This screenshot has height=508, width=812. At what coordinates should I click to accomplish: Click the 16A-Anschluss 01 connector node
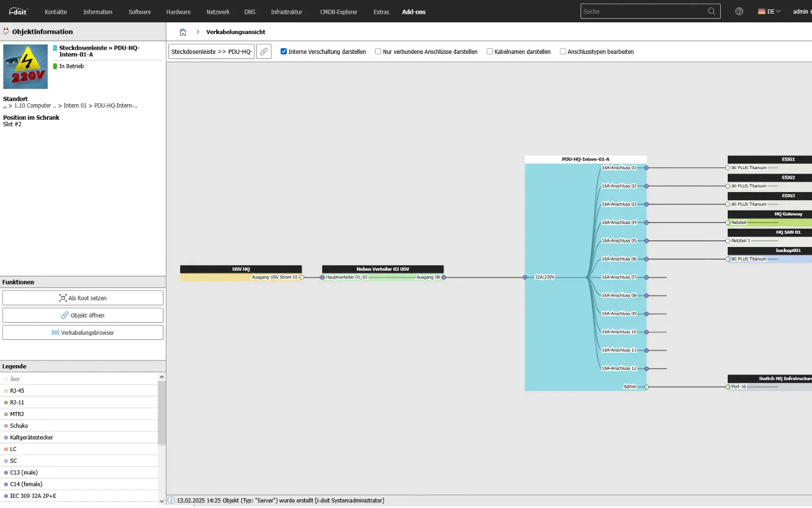tap(646, 168)
